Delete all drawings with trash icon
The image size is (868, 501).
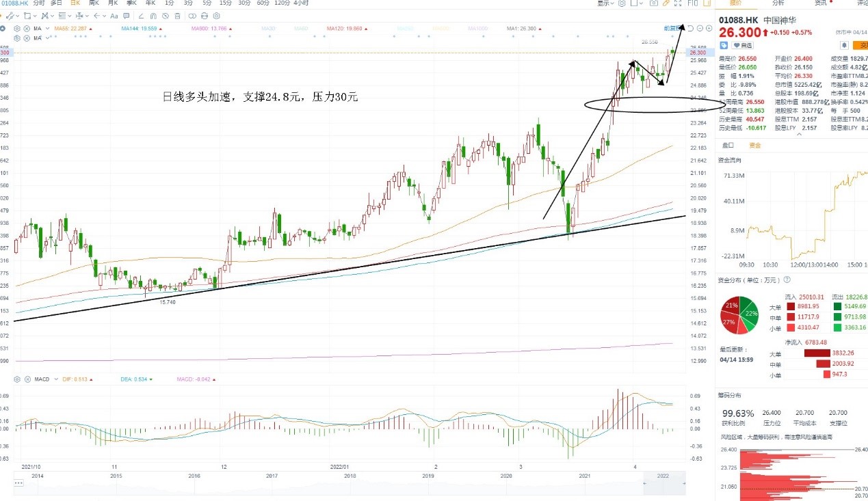click(x=177, y=16)
